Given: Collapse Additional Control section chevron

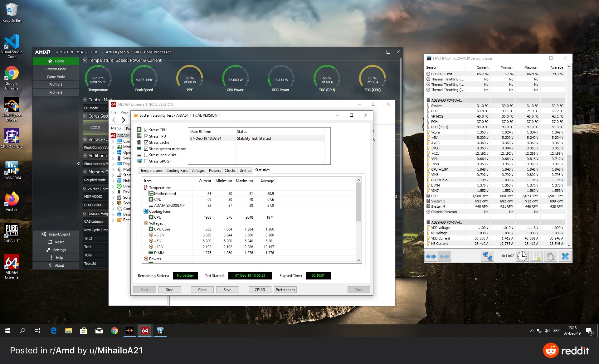Looking at the screenshot, I should pyautogui.click(x=85, y=156).
